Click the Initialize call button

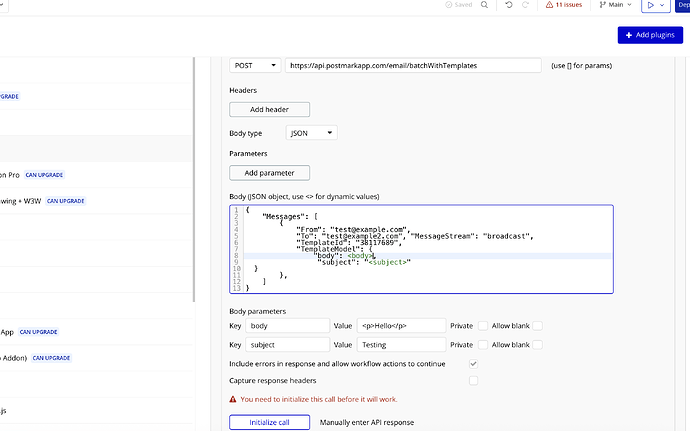point(269,423)
